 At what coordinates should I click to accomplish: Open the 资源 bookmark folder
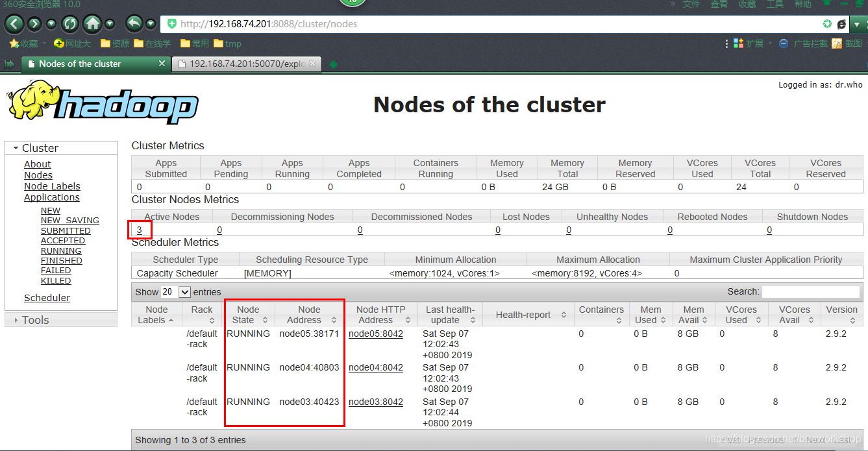[115, 43]
